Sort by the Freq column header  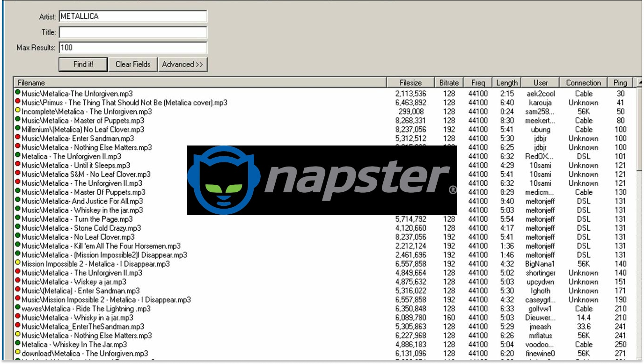click(x=478, y=83)
